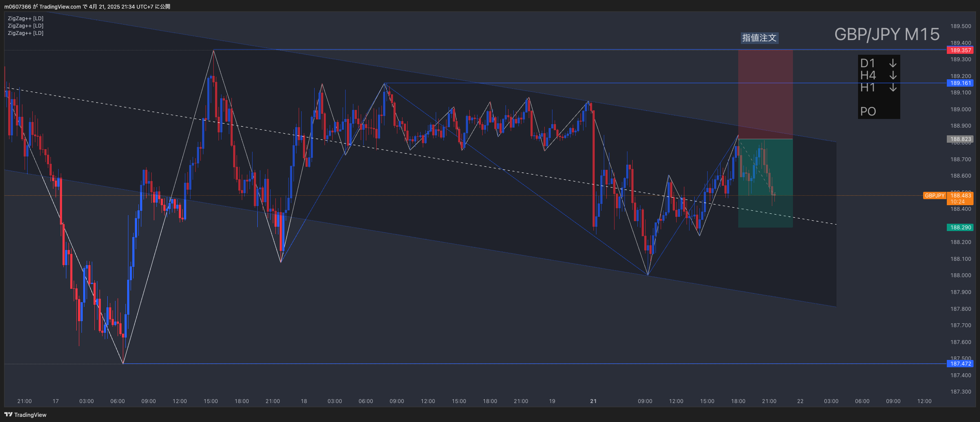Select the top ZigZag++ [LD] indicator label
Image resolution: width=980 pixels, height=422 pixels.
(25, 19)
